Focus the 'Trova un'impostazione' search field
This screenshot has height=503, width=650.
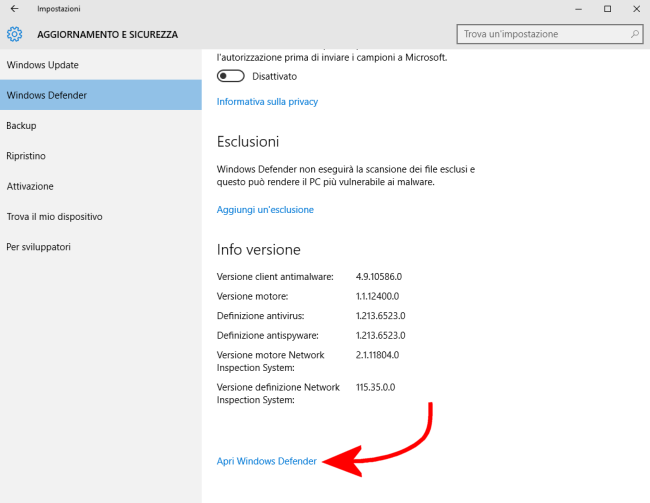[550, 34]
